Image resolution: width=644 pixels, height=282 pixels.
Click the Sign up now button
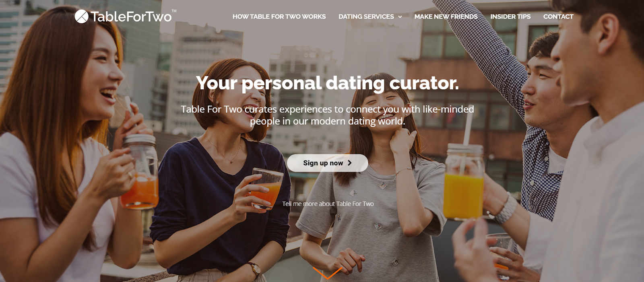(327, 163)
